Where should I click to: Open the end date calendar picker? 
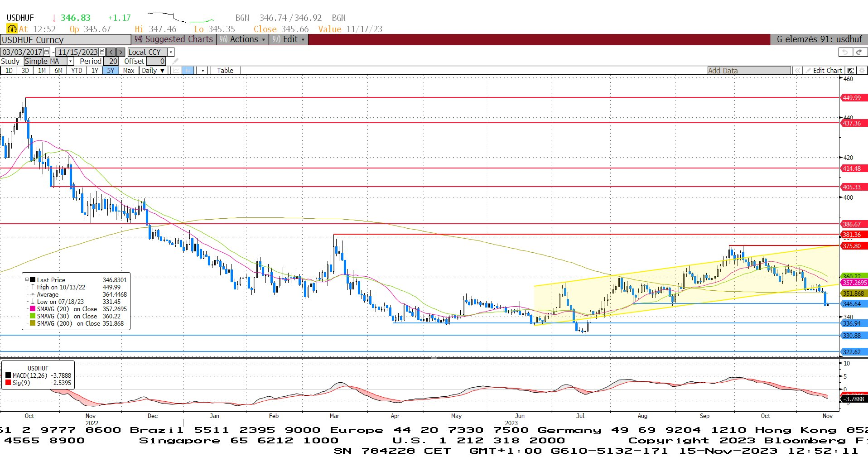click(x=102, y=52)
